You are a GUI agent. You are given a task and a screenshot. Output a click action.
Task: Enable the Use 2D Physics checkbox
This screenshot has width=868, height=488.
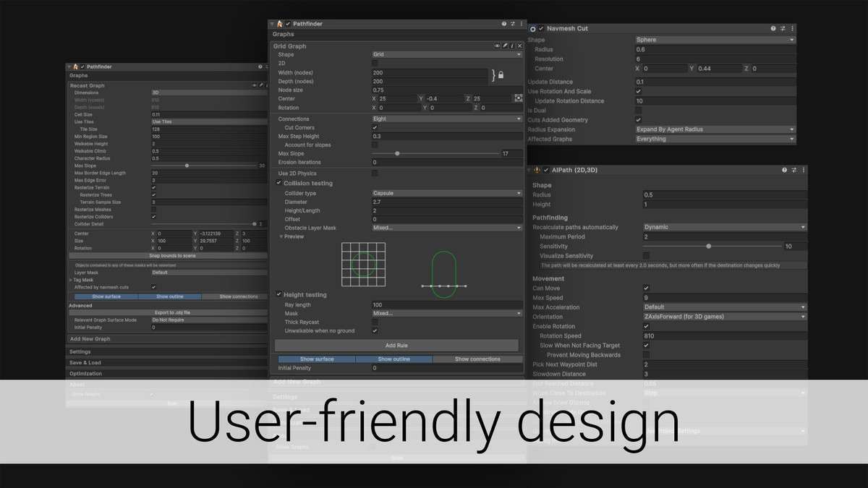point(375,174)
